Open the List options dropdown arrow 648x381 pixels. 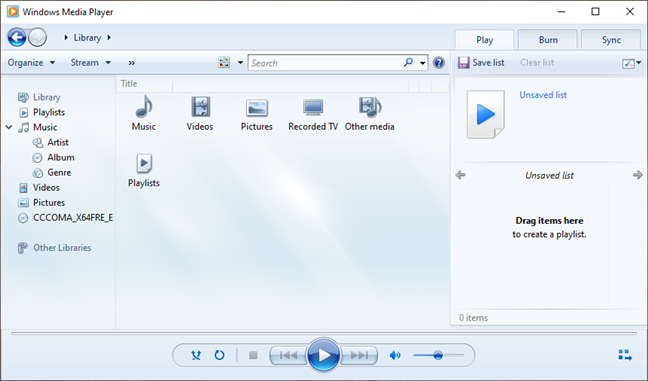639,63
